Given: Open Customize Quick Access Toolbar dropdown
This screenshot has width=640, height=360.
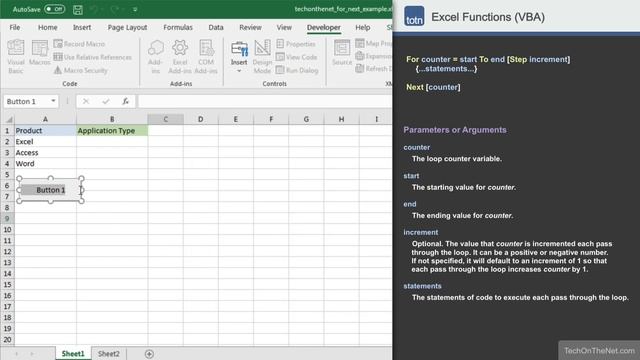Looking at the screenshot, I should (x=135, y=9).
